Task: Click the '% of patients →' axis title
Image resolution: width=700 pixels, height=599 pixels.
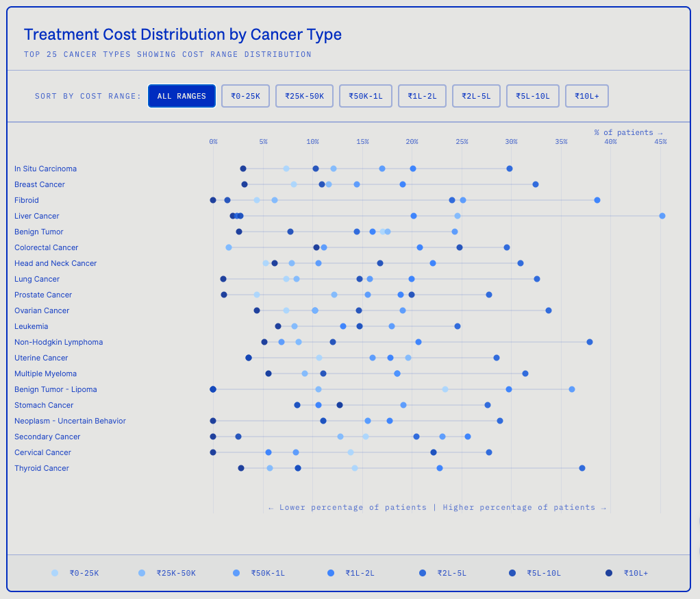Action: coord(629,133)
